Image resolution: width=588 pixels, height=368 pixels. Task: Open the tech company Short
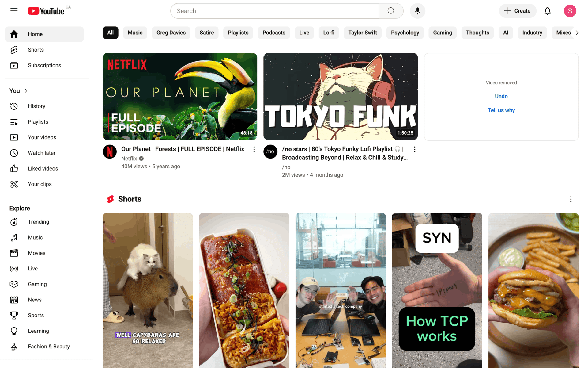point(341,290)
